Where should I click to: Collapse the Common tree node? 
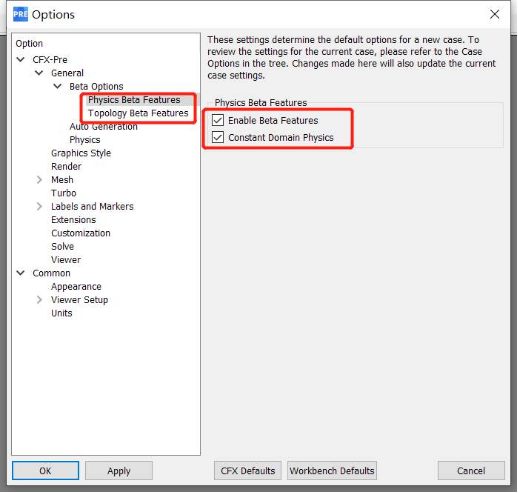click(21, 273)
